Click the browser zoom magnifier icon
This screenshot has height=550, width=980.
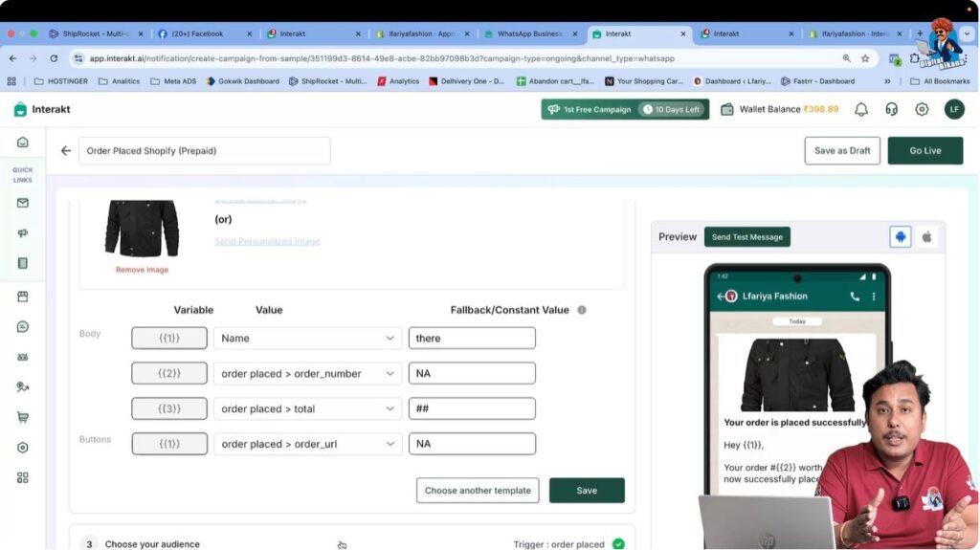click(x=846, y=58)
